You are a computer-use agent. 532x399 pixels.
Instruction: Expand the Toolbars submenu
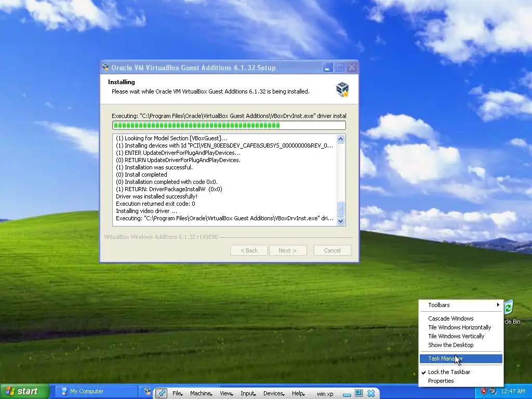(x=461, y=304)
